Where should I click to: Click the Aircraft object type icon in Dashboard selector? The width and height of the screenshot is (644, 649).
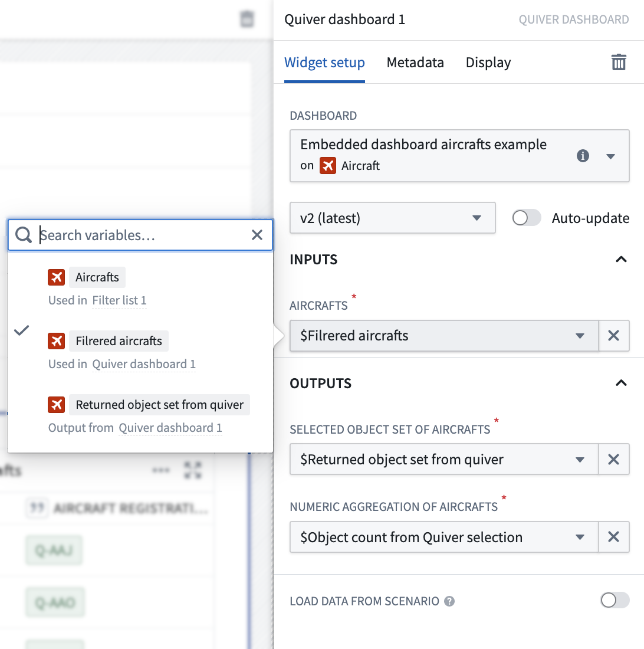coord(327,166)
